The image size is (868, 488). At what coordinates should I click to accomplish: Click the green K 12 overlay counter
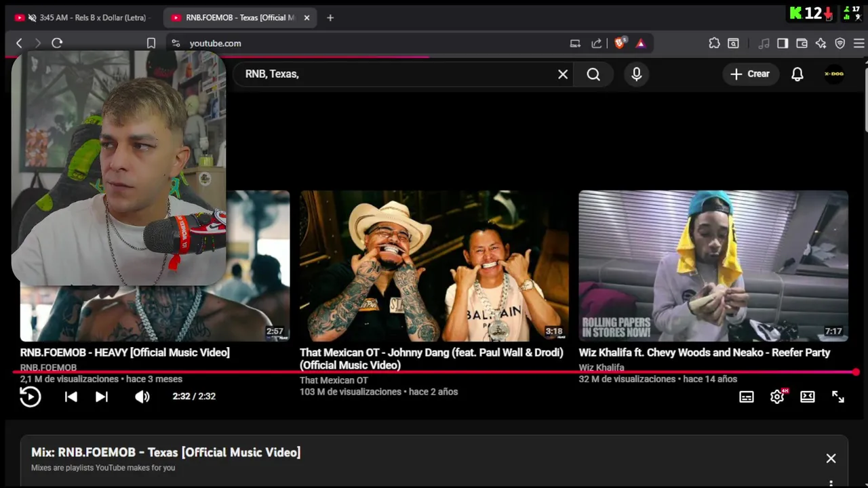click(x=812, y=13)
